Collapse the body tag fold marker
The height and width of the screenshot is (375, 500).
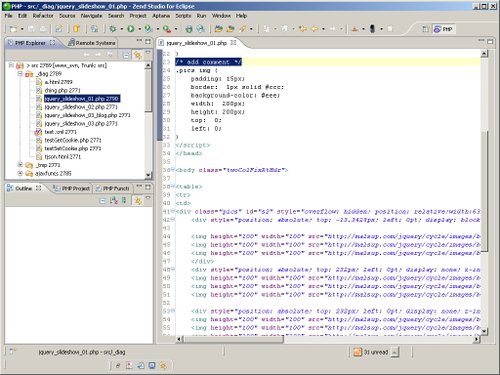[x=173, y=170]
